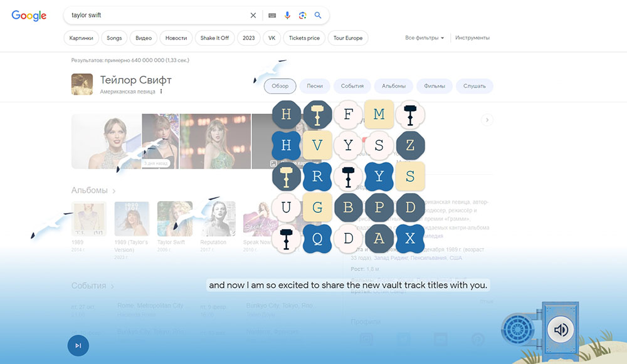Clear the search query with the X
Screen dimensions: 627x364
click(x=253, y=15)
